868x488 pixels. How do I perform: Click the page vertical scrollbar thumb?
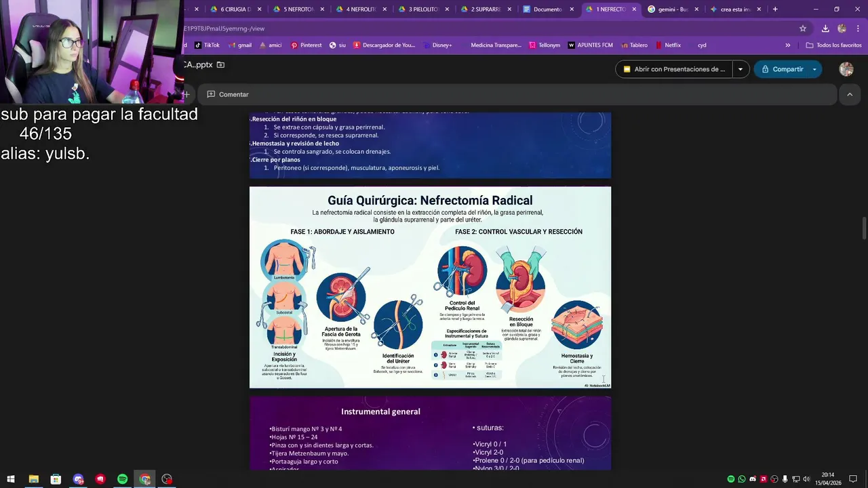point(864,228)
